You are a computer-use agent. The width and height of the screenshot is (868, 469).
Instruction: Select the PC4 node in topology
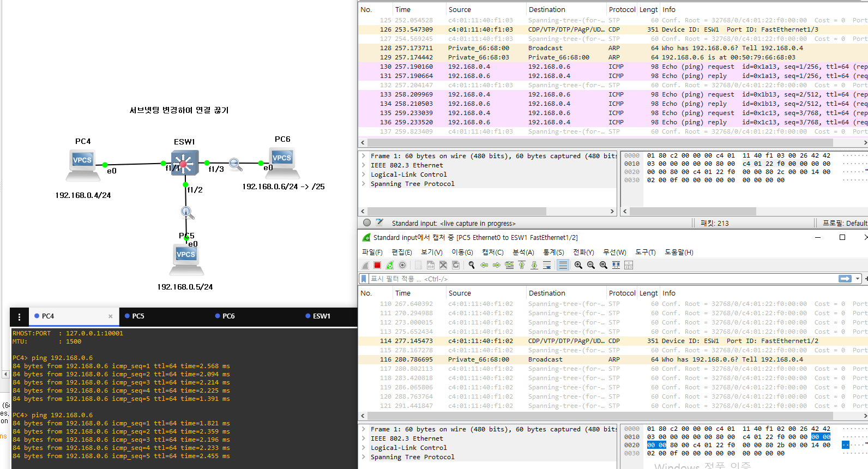[82, 165]
